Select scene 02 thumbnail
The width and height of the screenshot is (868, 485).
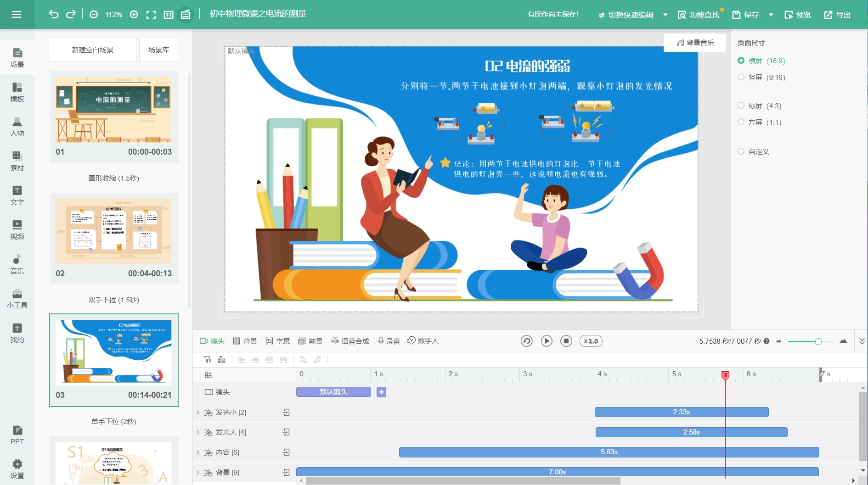pos(113,231)
